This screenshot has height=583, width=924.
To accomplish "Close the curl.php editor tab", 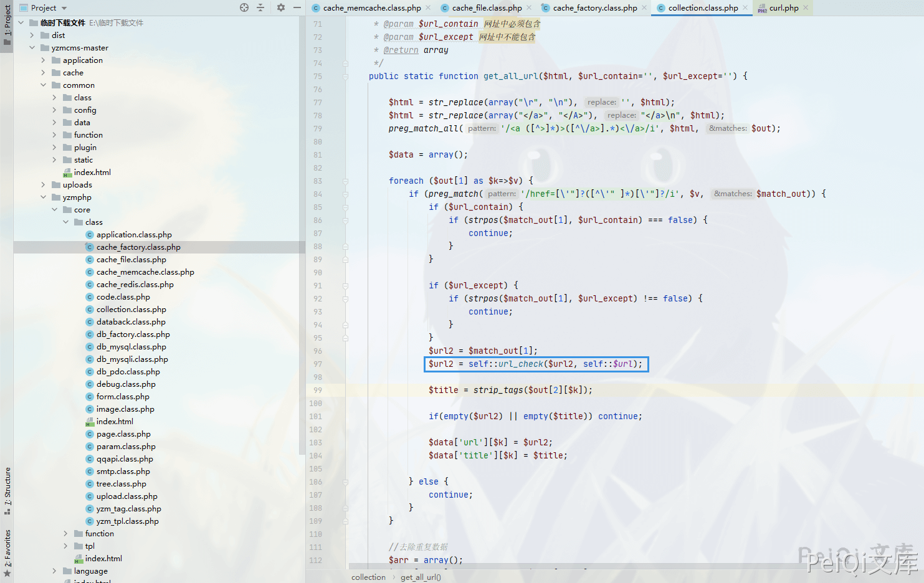I will point(806,8).
